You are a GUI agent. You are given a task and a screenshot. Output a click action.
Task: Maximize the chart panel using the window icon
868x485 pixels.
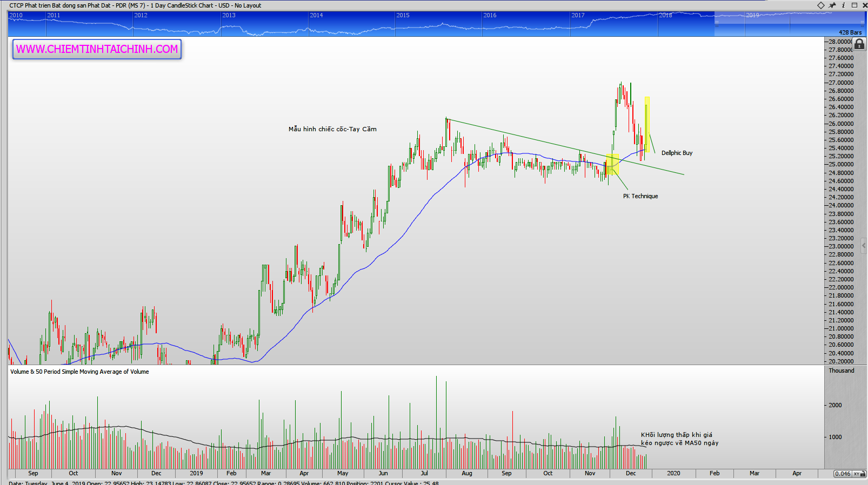tap(854, 5)
